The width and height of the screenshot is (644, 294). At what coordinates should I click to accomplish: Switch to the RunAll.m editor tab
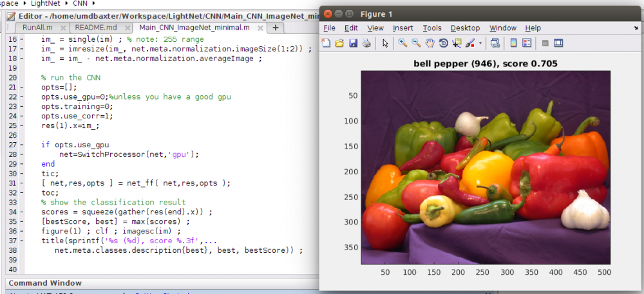37,28
